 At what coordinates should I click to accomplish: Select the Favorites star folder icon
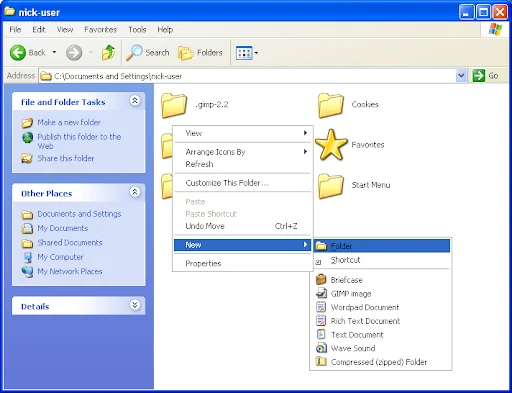[331, 145]
